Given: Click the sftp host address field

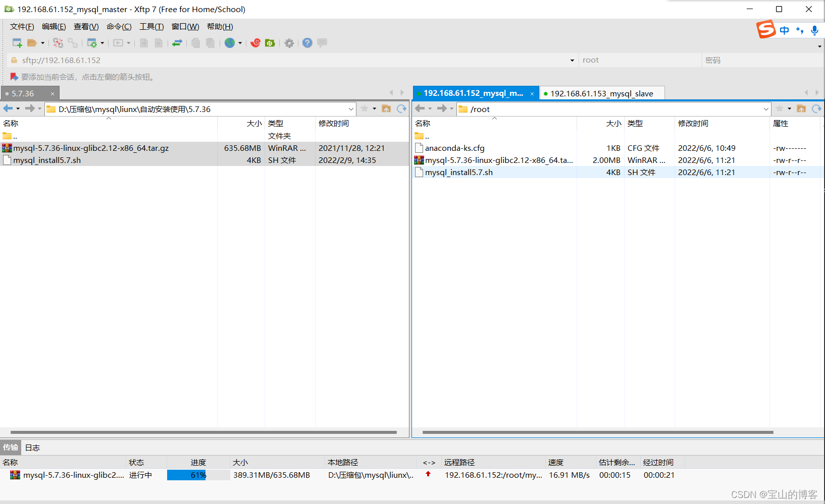Looking at the screenshot, I should coord(293,60).
